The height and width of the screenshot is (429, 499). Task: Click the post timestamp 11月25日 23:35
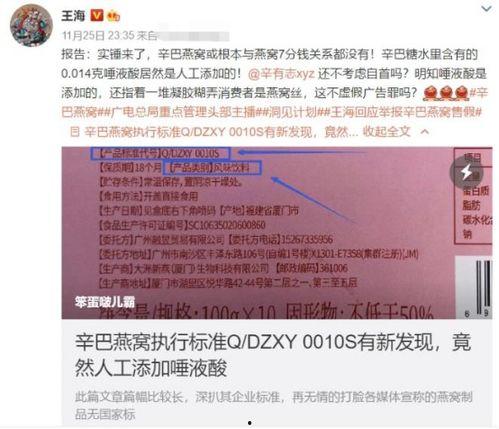(x=98, y=35)
